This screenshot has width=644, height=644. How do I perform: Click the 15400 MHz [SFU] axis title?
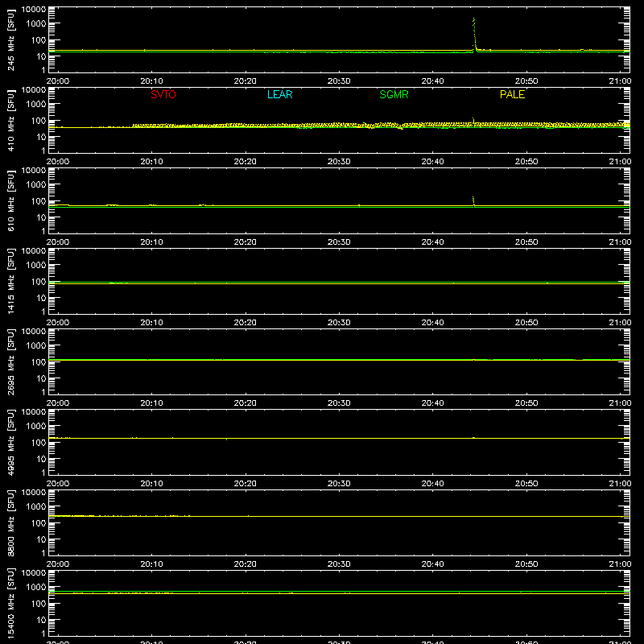pos(11,604)
